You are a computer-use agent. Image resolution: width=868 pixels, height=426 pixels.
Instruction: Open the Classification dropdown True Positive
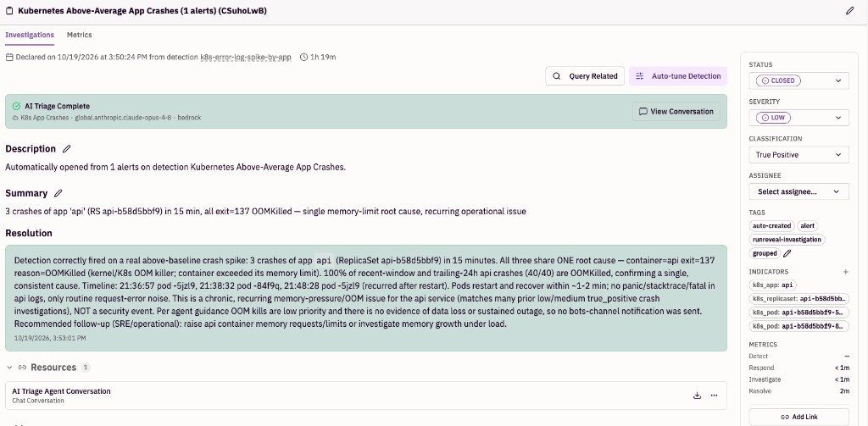(x=798, y=155)
